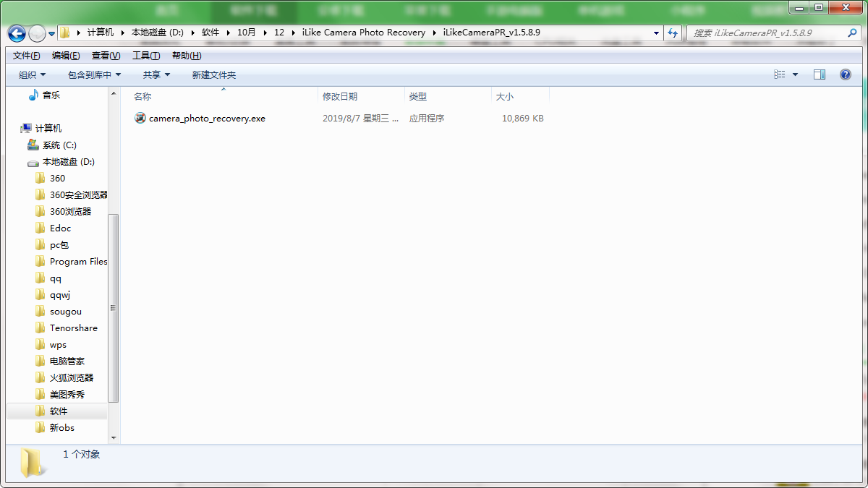Screen dimensions: 868x488
Task: Select 音乐 in navigation pane
Action: [51, 95]
